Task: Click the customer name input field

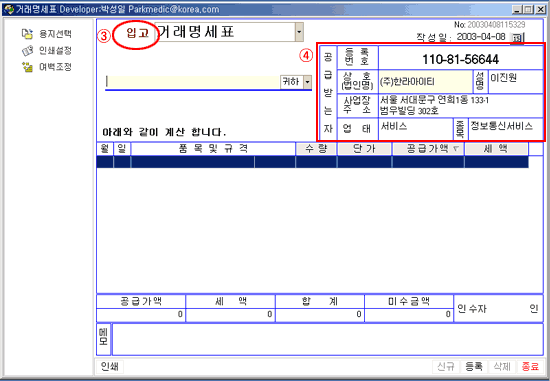Action: click(193, 82)
